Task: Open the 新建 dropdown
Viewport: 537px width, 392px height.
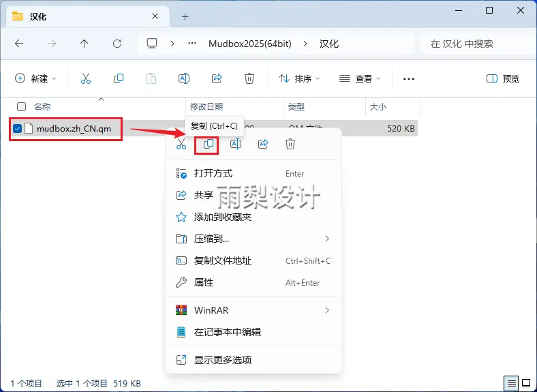Action: [35, 78]
